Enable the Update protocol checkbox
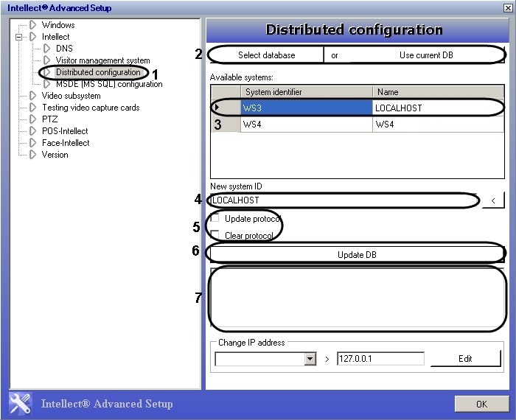The image size is (516, 420). (215, 217)
